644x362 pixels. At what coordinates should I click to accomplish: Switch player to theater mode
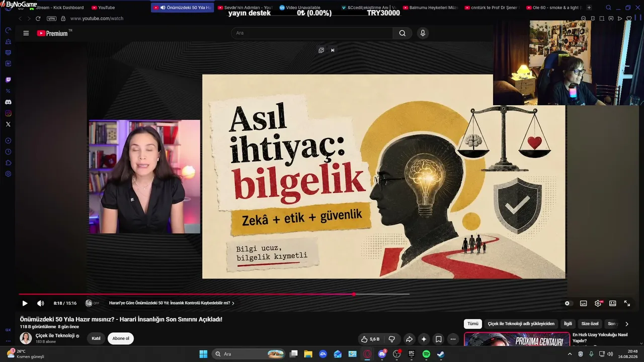(x=613, y=303)
